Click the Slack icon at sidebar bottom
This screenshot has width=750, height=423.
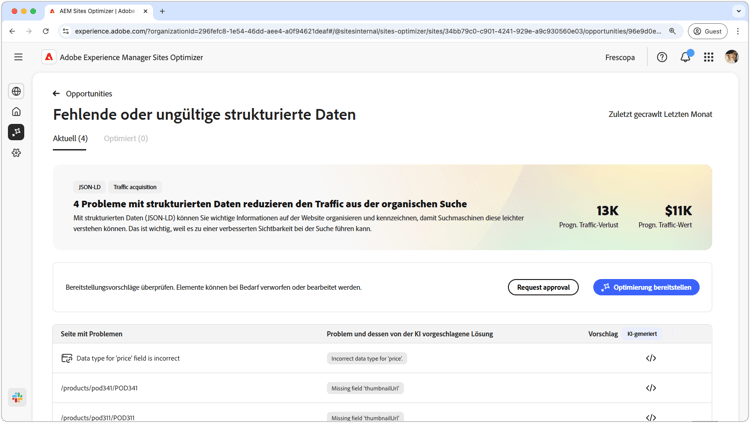click(17, 397)
